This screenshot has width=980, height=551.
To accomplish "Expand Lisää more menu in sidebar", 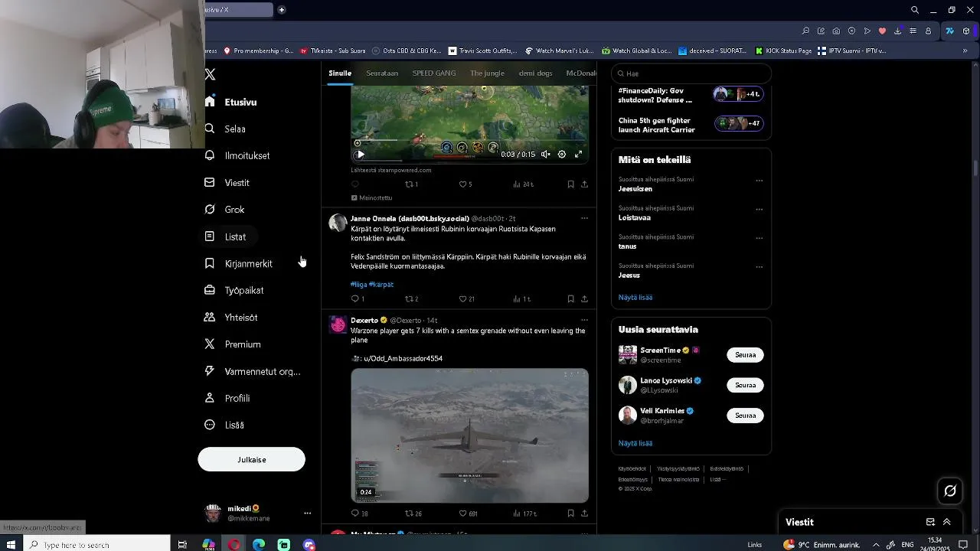I will pyautogui.click(x=224, y=425).
